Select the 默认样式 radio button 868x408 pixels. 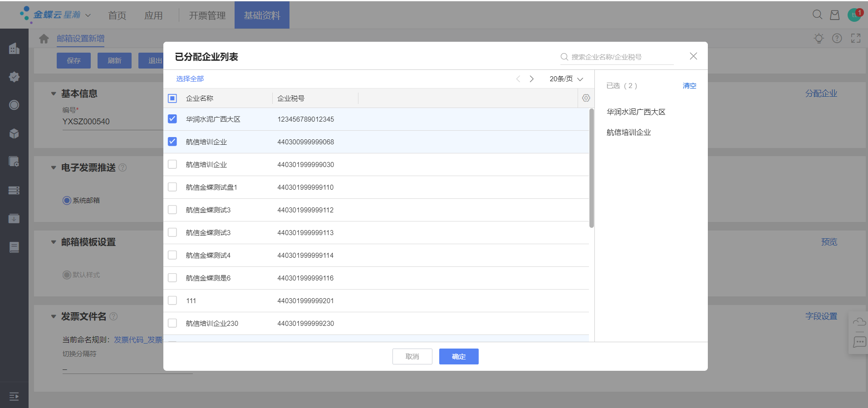67,275
